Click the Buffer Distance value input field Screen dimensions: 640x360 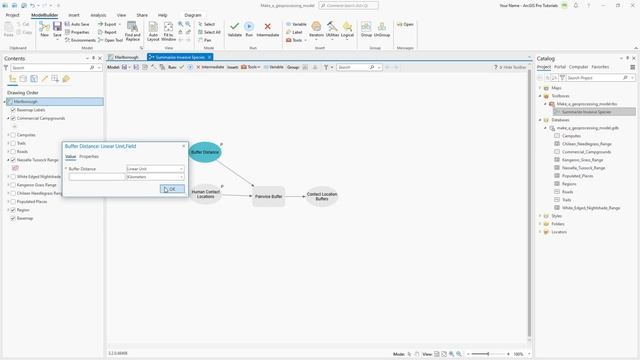click(x=97, y=177)
